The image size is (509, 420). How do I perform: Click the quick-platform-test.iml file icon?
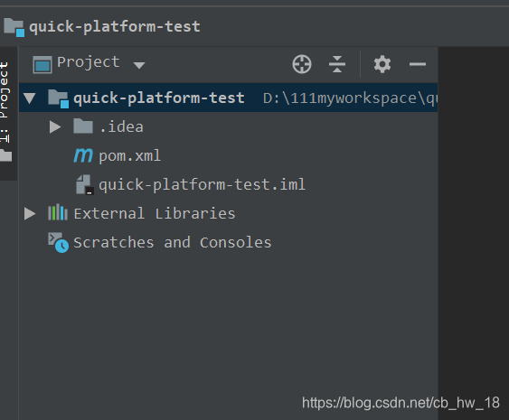(85, 185)
